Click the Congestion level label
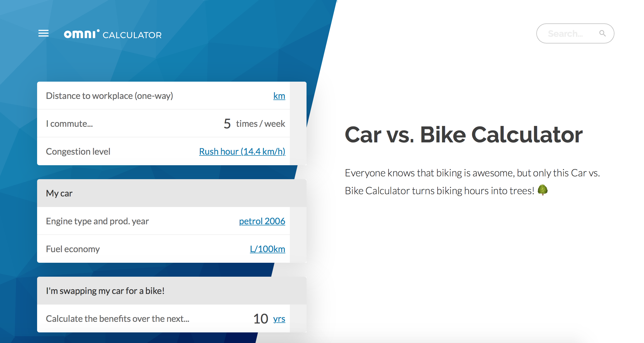Screen dimensions: 644x343 78,151
